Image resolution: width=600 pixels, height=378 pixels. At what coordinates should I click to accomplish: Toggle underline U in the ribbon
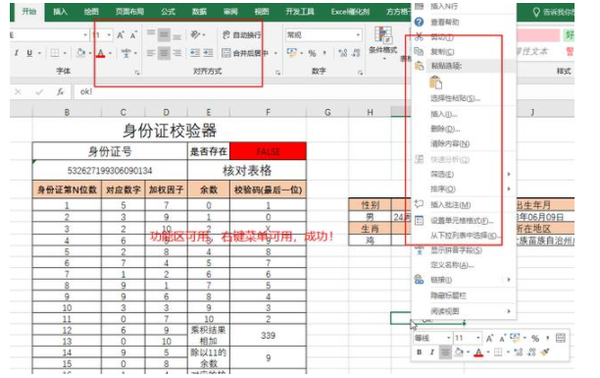click(29, 53)
